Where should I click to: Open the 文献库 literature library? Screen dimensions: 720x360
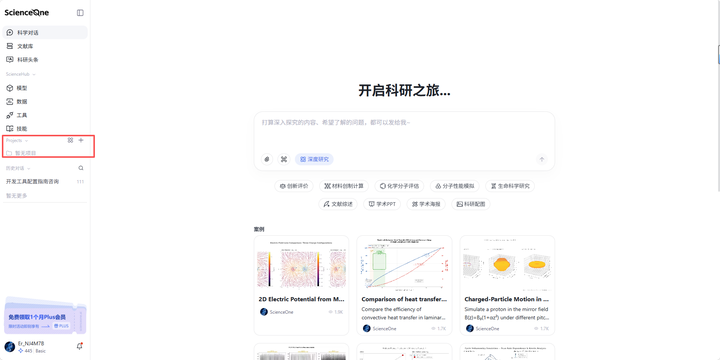(x=45, y=46)
